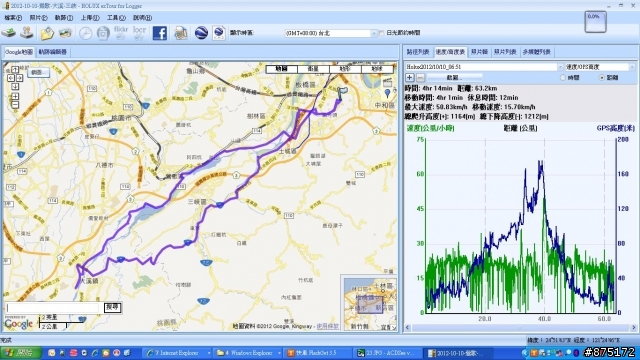Open the 說明(H) menu
Image resolution: width=640 pixels, height=360 pixels.
tap(142, 18)
